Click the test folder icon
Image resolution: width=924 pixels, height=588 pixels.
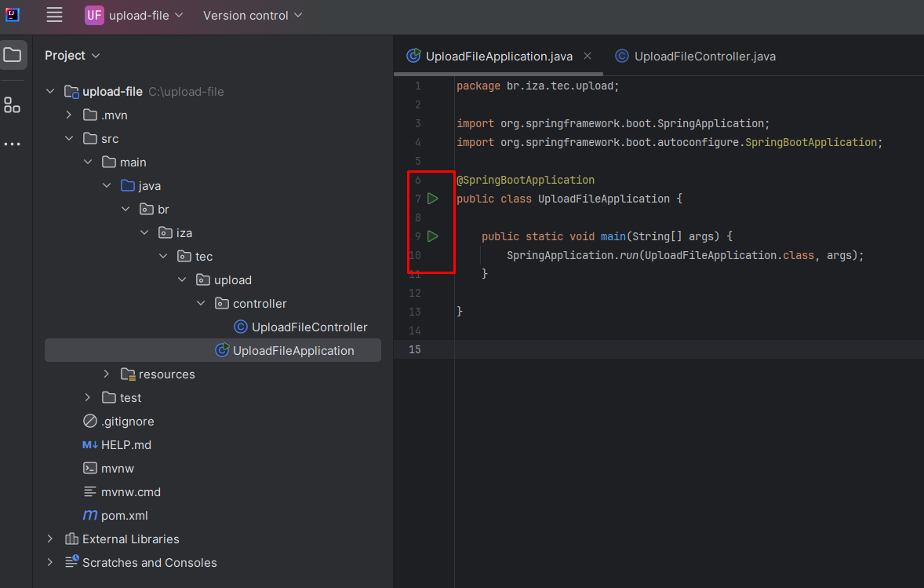[x=109, y=397]
